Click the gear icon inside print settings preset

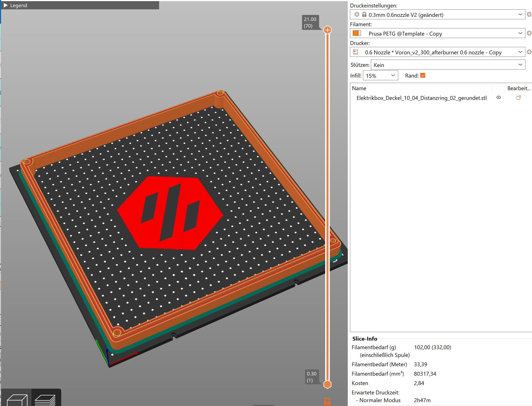click(357, 14)
